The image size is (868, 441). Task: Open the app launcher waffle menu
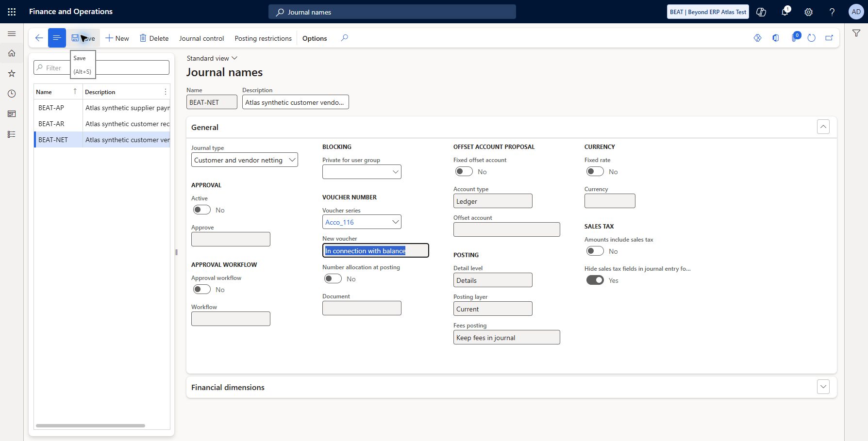pos(12,12)
